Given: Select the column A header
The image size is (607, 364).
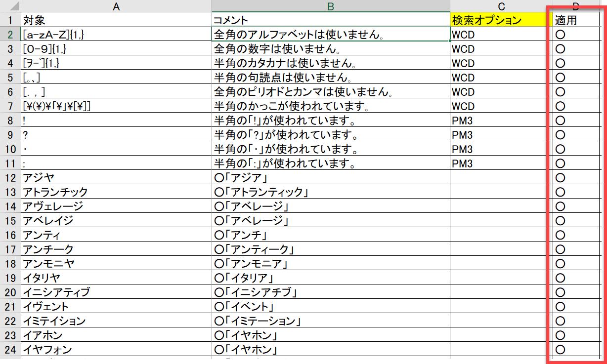Looking at the screenshot, I should (116, 6).
